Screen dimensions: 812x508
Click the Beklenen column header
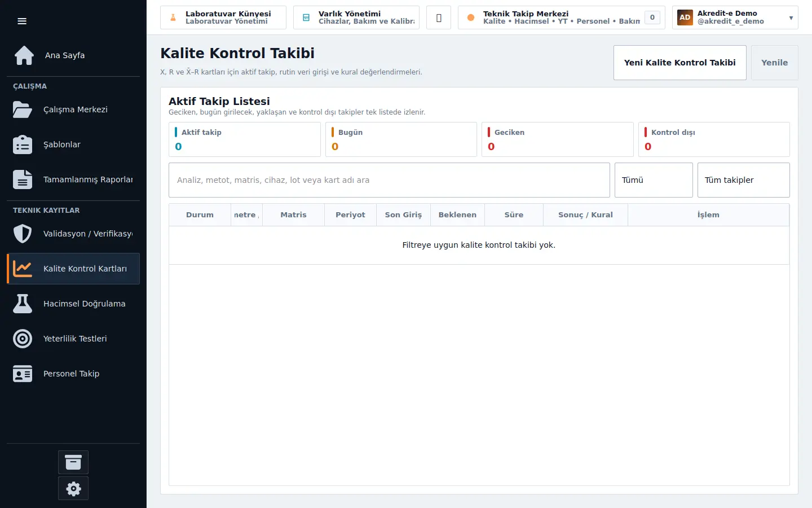tap(457, 215)
